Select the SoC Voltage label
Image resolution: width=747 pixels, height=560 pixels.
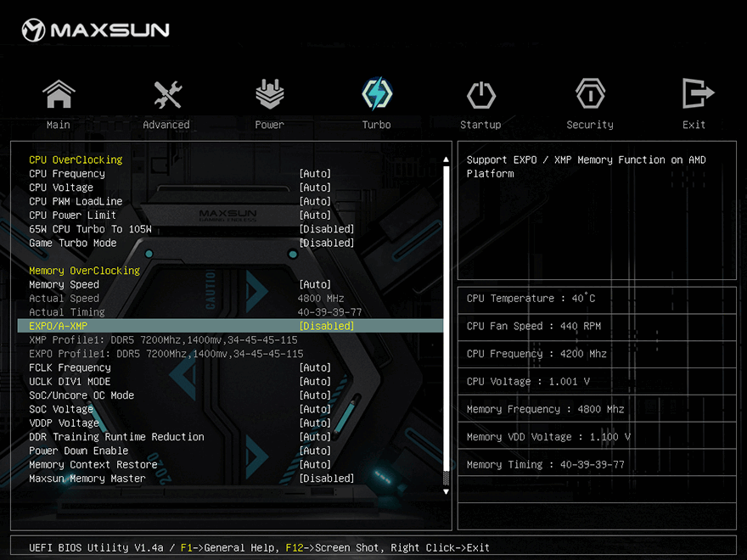pyautogui.click(x=61, y=409)
